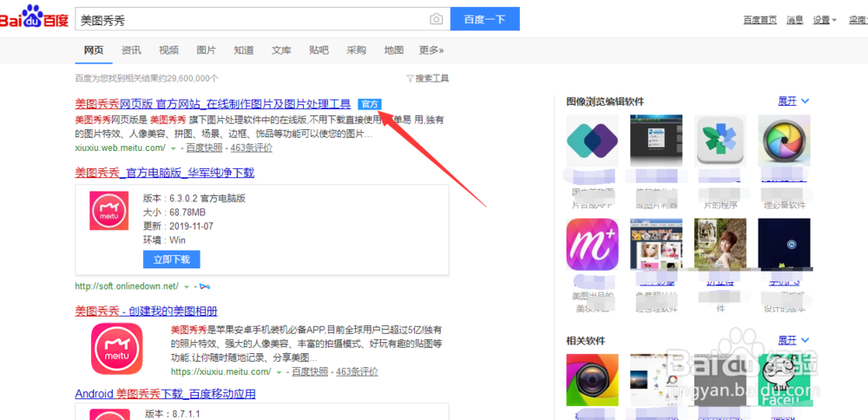Switch to the 知道 tab
This screenshot has height=420, width=868.
point(244,50)
